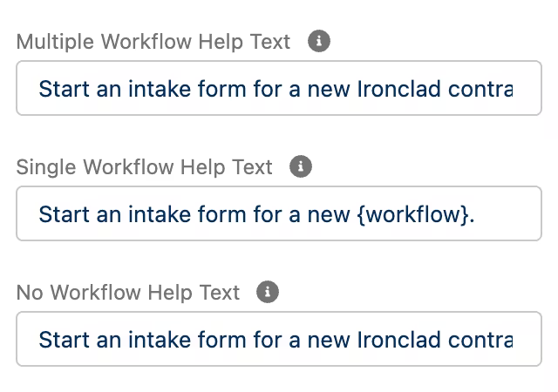This screenshot has width=558, height=392.
Task: Click the Multiple Workflow Help Text label
Action: (x=153, y=42)
